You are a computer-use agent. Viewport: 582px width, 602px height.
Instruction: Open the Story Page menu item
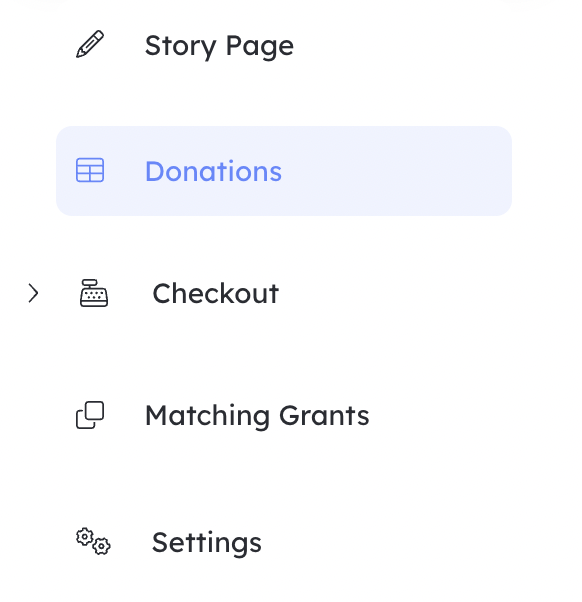pos(219,46)
